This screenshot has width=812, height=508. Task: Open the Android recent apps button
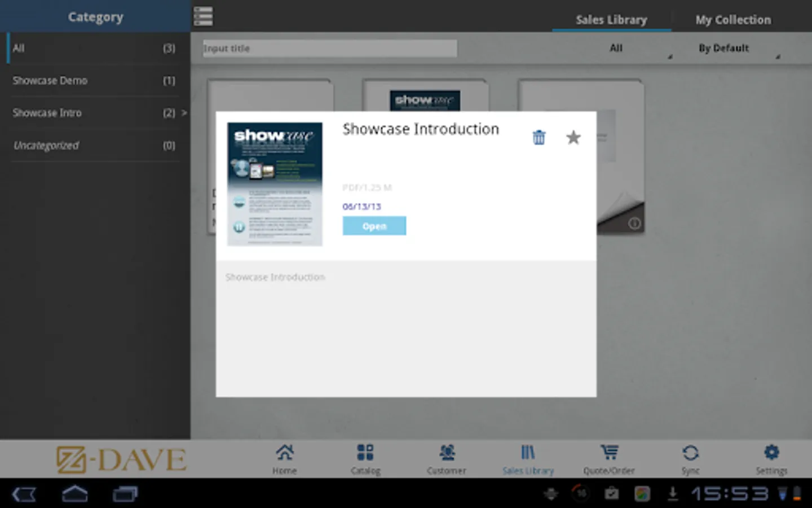point(125,494)
